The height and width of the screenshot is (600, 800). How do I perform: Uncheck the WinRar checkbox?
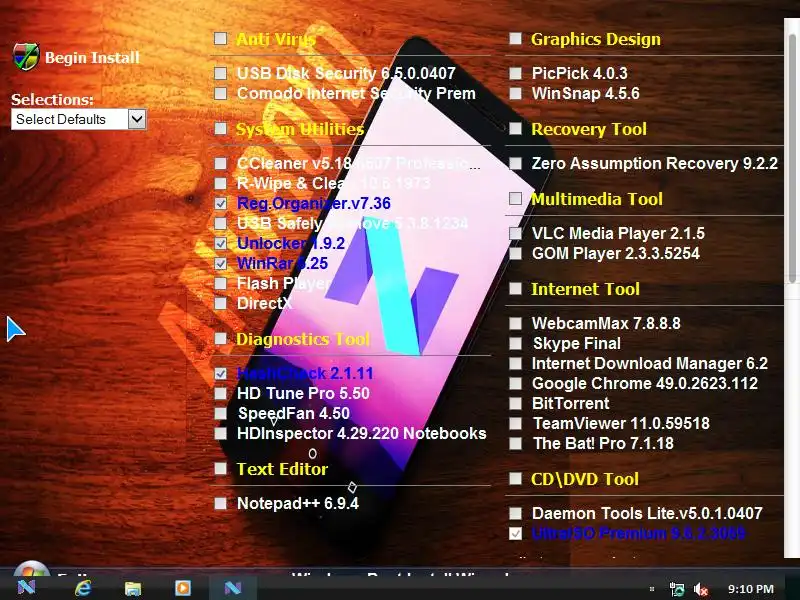point(220,263)
